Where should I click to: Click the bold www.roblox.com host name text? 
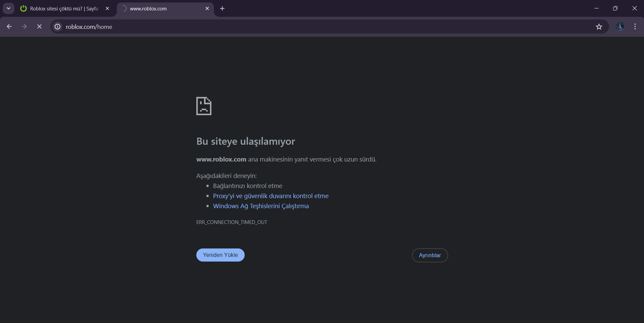pyautogui.click(x=221, y=159)
